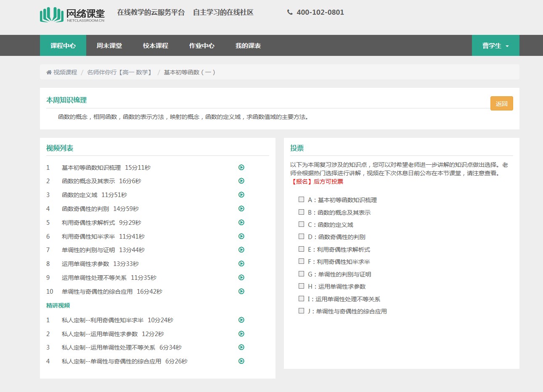Click play icon for 函数的定义域 video
Screen dimensions: 543x392
click(241, 195)
